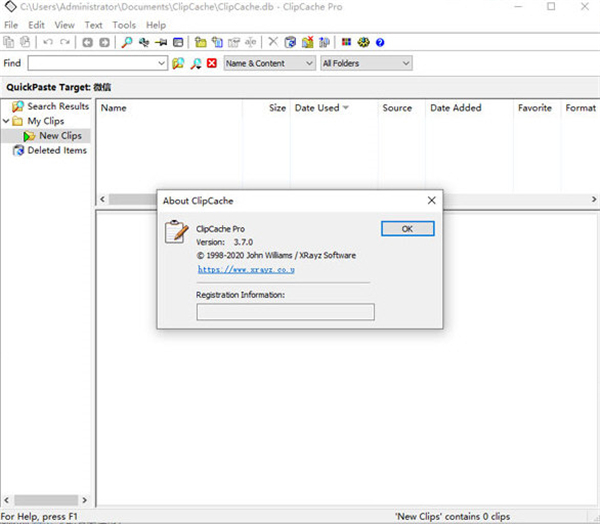Viewport: 600px width, 524px height.
Task: Click the delete X icon in the toolbar
Action: pyautogui.click(x=273, y=43)
